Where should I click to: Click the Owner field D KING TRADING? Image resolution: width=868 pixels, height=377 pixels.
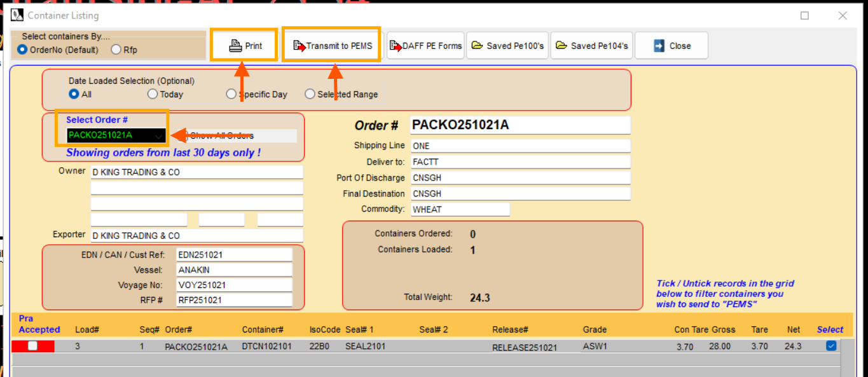click(196, 172)
